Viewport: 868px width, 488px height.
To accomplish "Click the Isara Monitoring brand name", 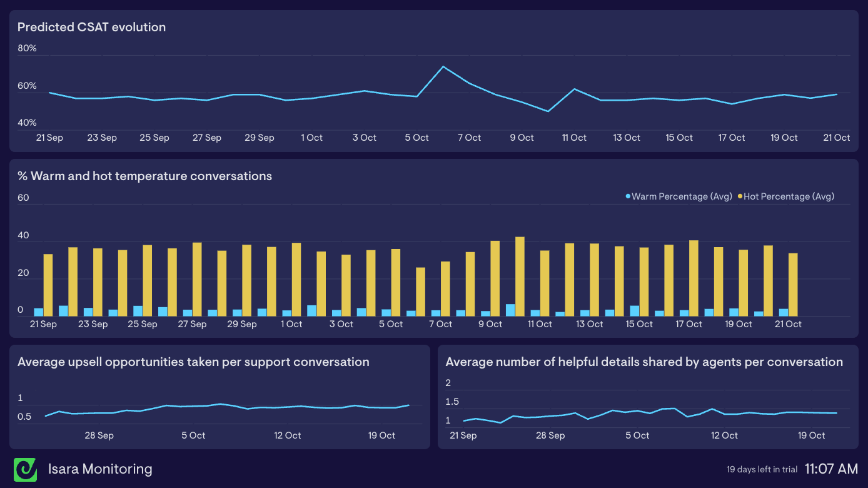I will [100, 469].
